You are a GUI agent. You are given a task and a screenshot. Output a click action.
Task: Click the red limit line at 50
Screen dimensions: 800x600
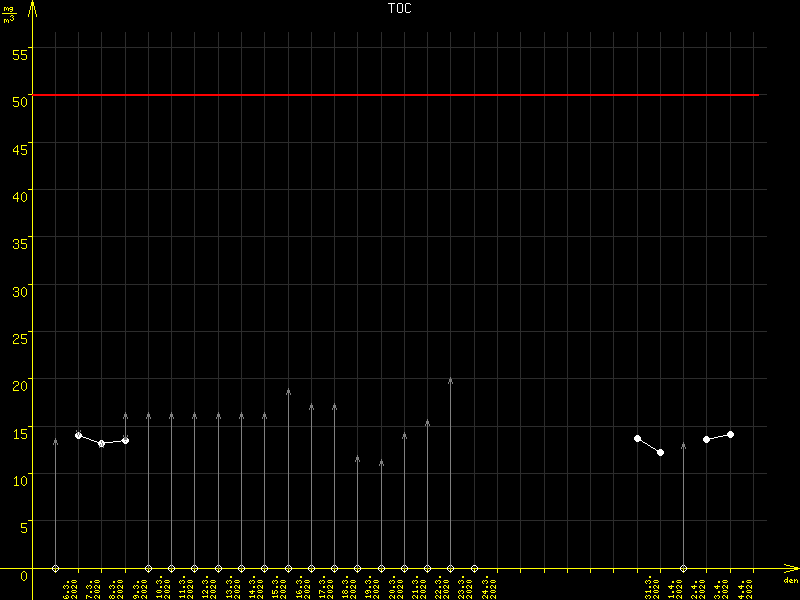(x=400, y=95)
